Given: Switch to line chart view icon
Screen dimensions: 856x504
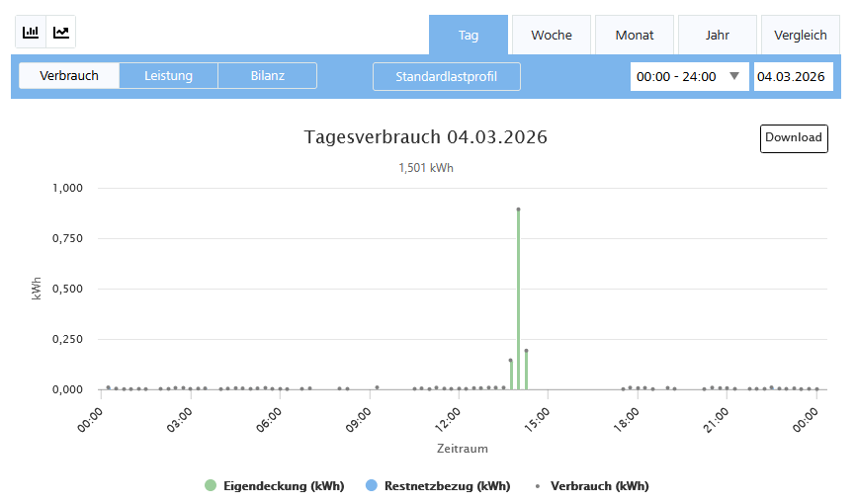Looking at the screenshot, I should click(61, 33).
